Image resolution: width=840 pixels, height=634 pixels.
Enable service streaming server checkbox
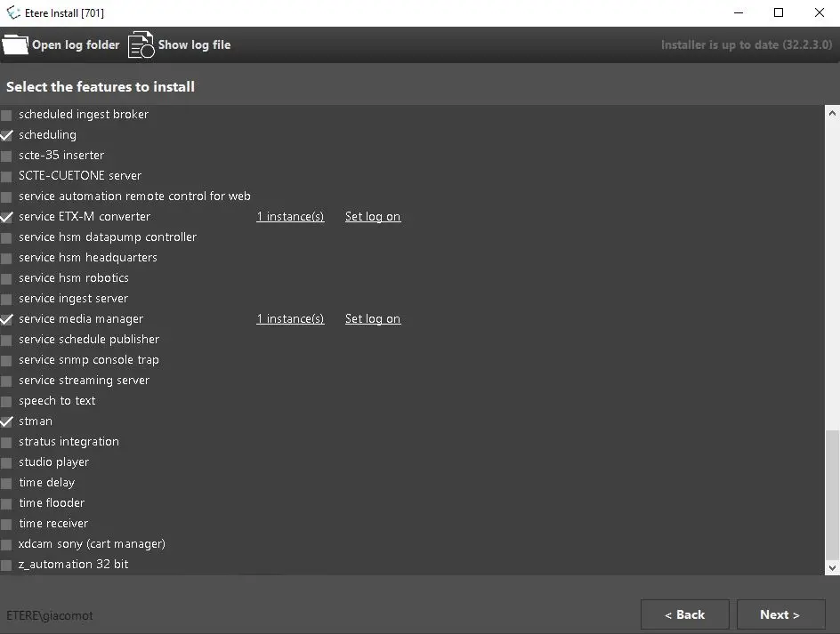(7, 381)
